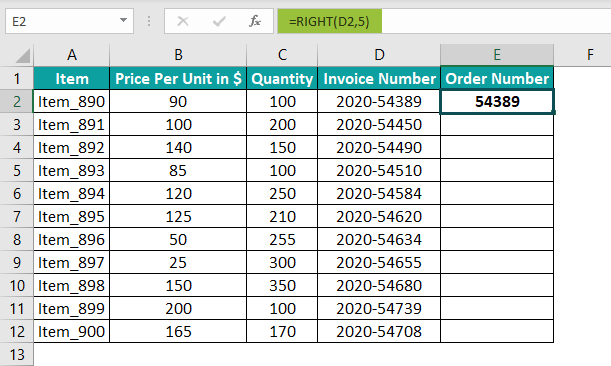Click cell 'Item_890'
This screenshot has height=366, width=611.
coord(72,101)
